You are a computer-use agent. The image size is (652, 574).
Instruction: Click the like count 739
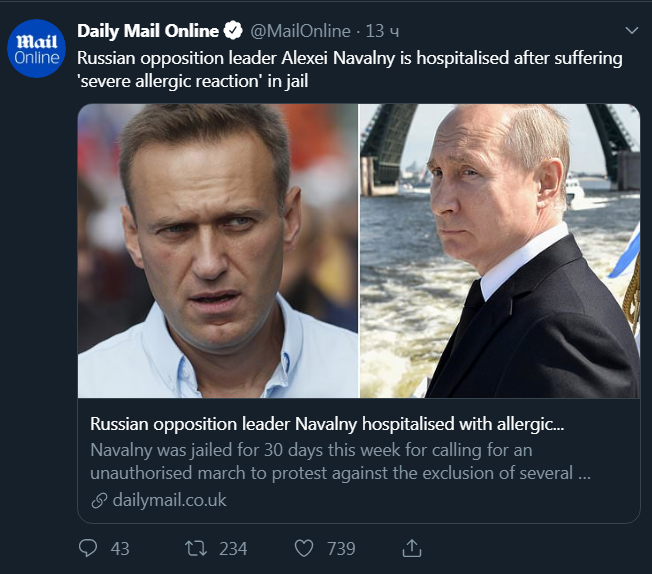(x=341, y=548)
